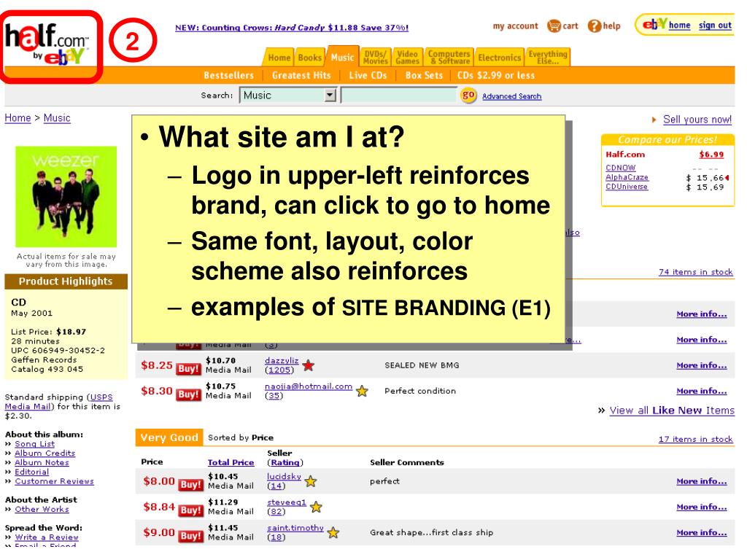Click the Counting Crows Hard Candy promo link
This screenshot has width=747, height=560.
click(x=292, y=28)
